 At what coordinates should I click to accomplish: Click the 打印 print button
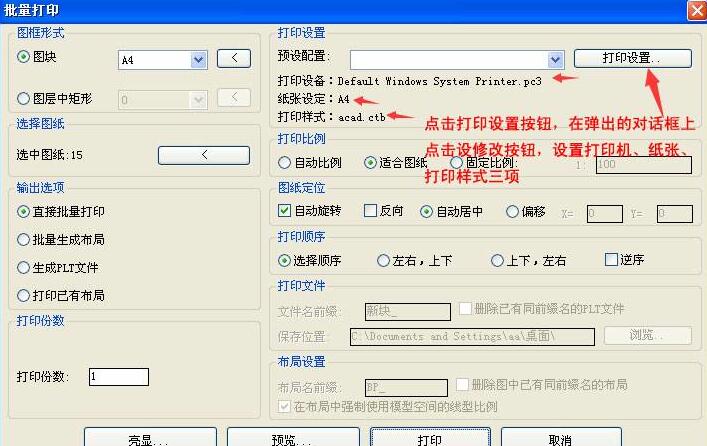click(x=430, y=437)
